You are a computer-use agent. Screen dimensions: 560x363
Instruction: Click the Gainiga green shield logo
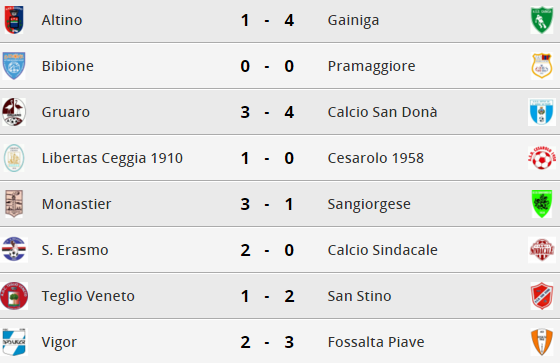(x=542, y=20)
